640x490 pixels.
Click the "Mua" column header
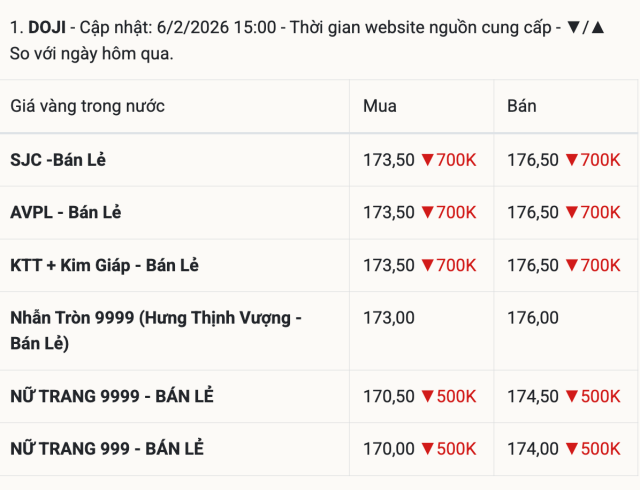[x=380, y=106]
